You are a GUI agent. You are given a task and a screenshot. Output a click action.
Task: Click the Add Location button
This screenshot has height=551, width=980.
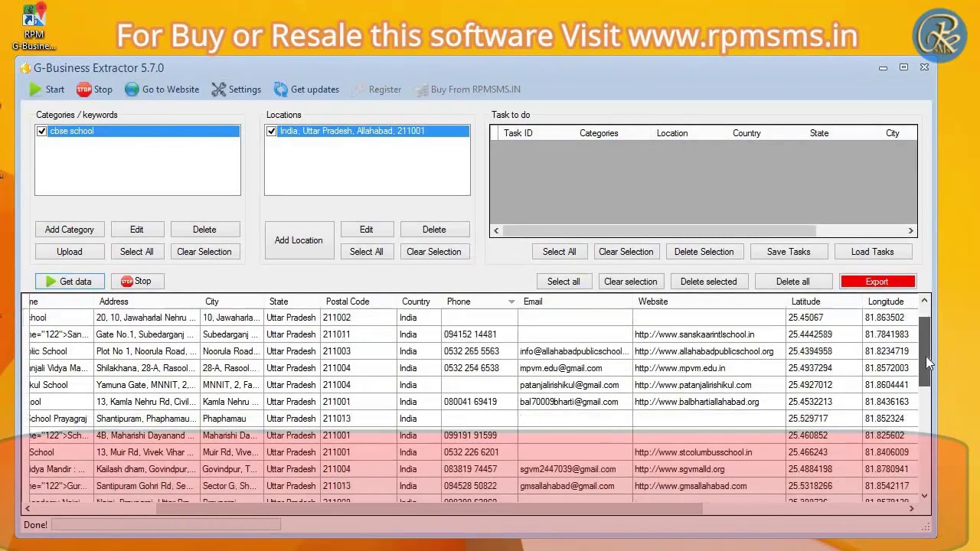(299, 241)
